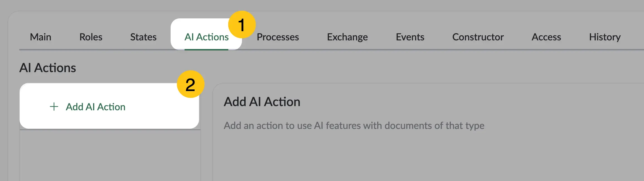Screen dimensions: 644x181
Task: Click the description about AI features with documents
Action: [354, 126]
